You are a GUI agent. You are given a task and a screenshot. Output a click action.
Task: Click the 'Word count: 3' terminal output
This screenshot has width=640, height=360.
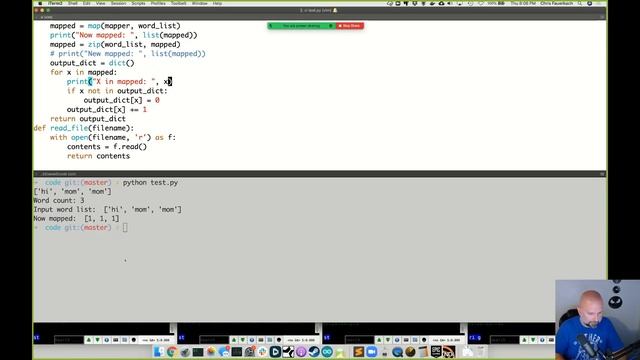click(59, 200)
